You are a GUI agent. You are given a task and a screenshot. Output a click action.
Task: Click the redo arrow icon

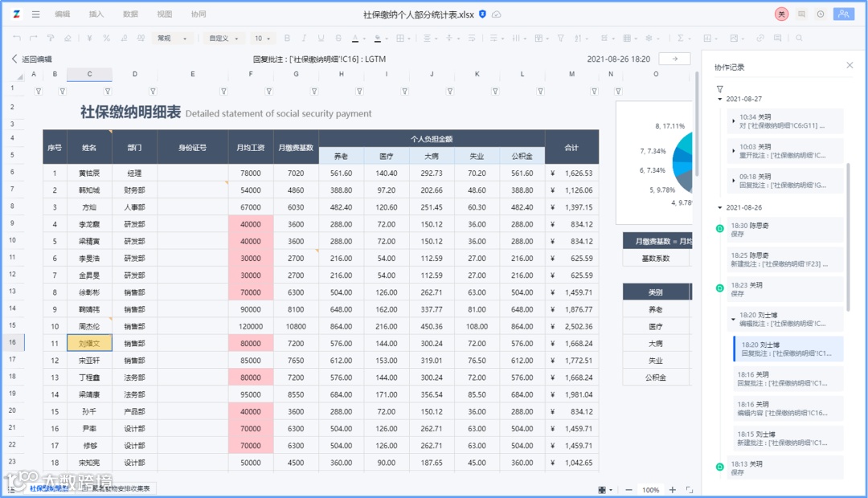click(34, 39)
